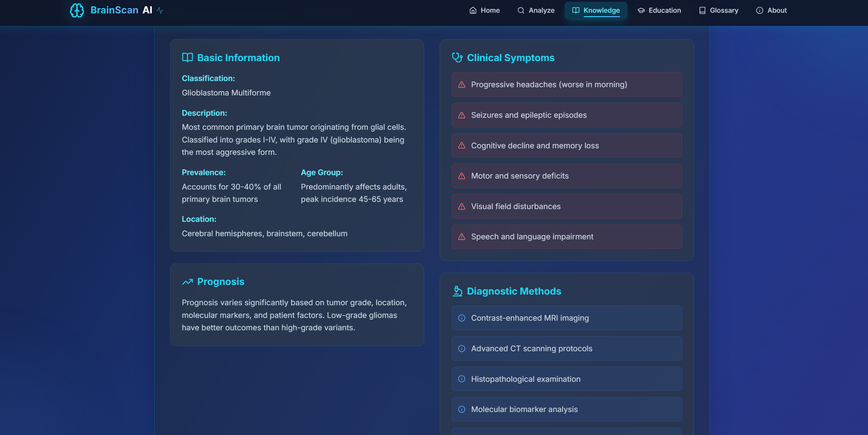
Task: Click the BrainScan AI title link
Action: (121, 10)
